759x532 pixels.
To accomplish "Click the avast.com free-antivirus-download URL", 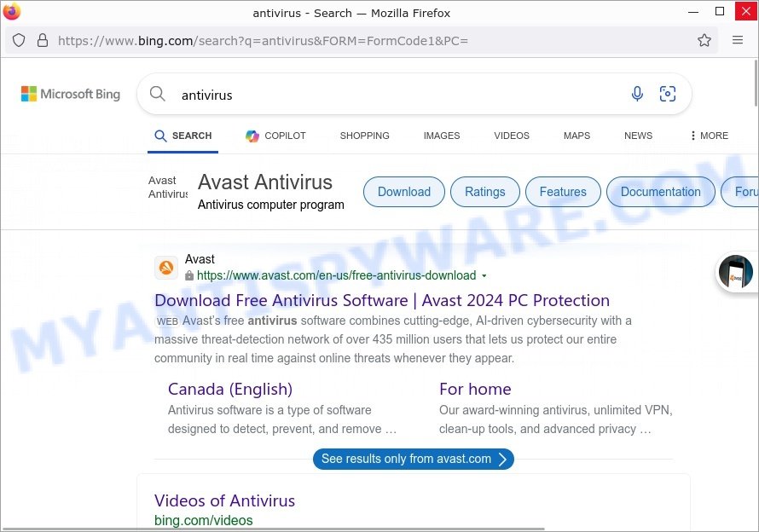I will pos(336,275).
